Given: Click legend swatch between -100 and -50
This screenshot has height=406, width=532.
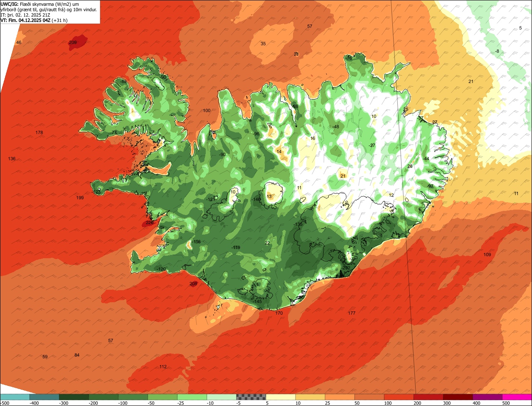Looking at the screenshot, I should coord(133,397).
